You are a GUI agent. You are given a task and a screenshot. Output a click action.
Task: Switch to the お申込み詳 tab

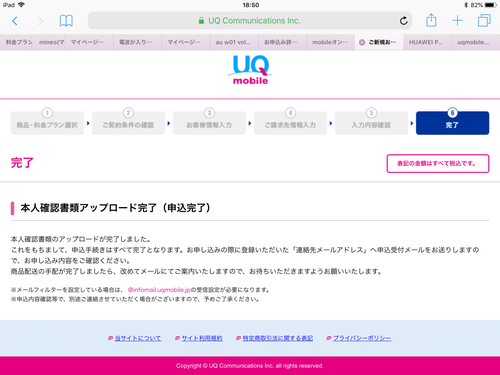point(282,42)
